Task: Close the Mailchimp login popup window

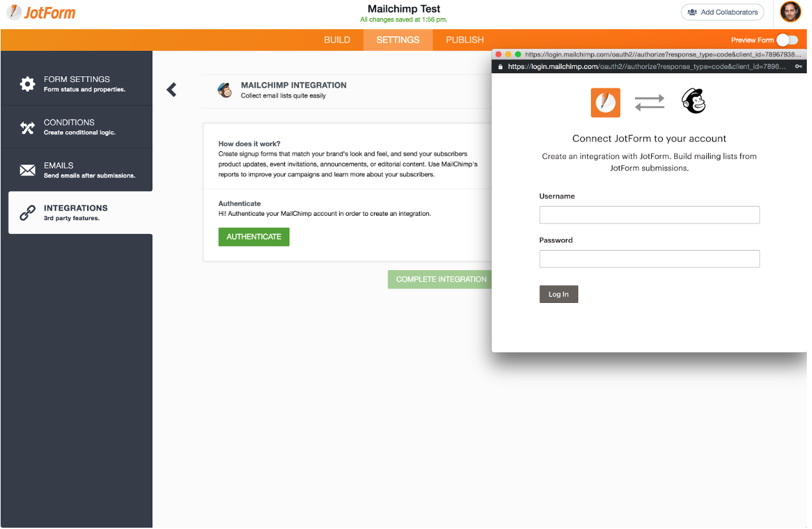Action: coord(498,55)
